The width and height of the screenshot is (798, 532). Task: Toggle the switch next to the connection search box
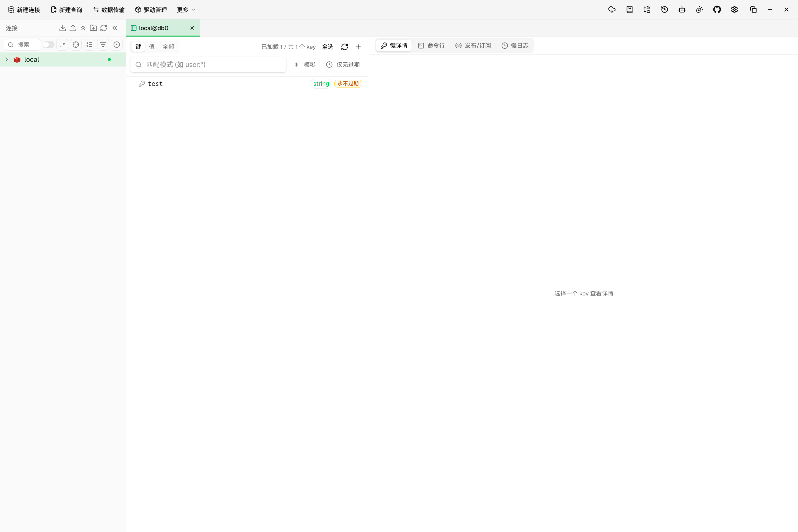tap(48, 45)
